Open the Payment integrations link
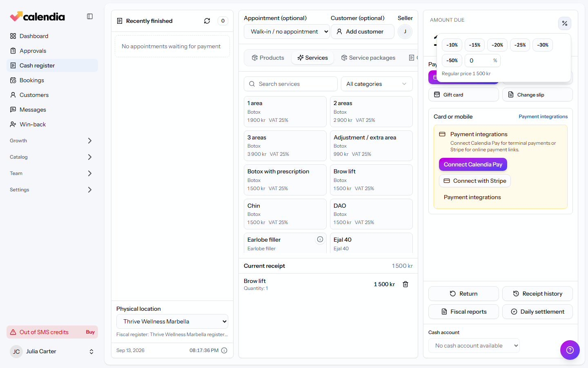Screen dimensions: 588x368 pyautogui.click(x=543, y=117)
